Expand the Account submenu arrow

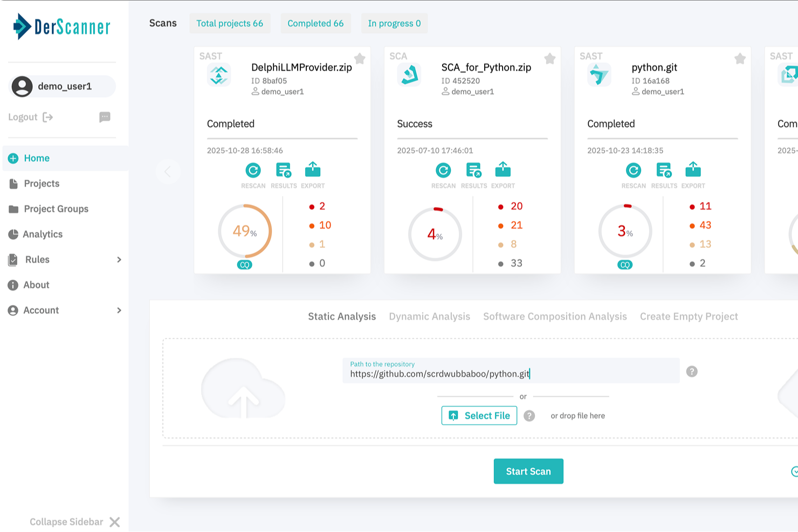pyautogui.click(x=119, y=310)
